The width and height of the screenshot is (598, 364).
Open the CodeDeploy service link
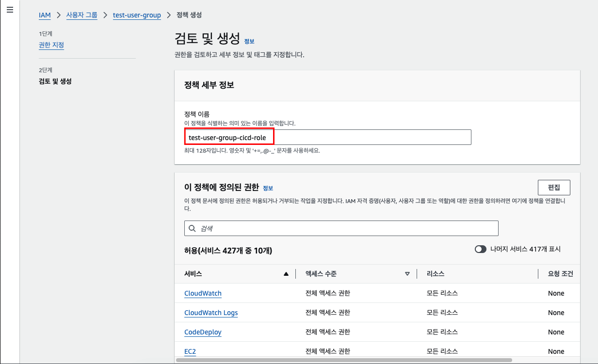(x=203, y=332)
